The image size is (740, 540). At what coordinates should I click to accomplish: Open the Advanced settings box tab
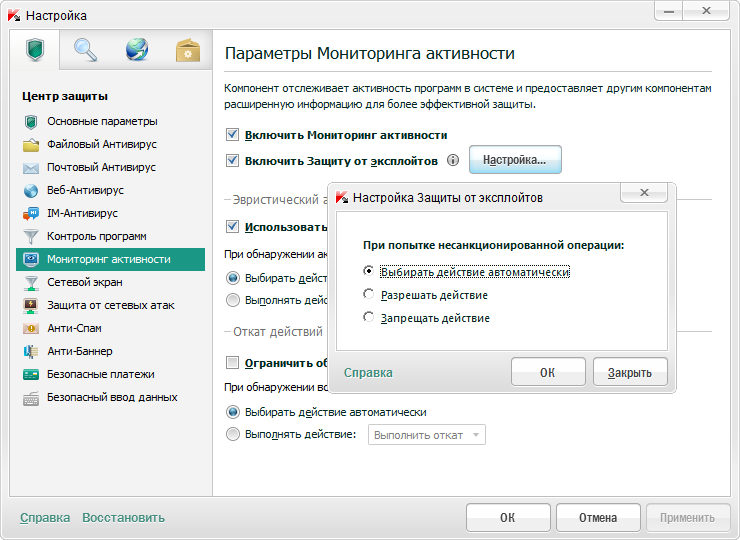tap(188, 50)
